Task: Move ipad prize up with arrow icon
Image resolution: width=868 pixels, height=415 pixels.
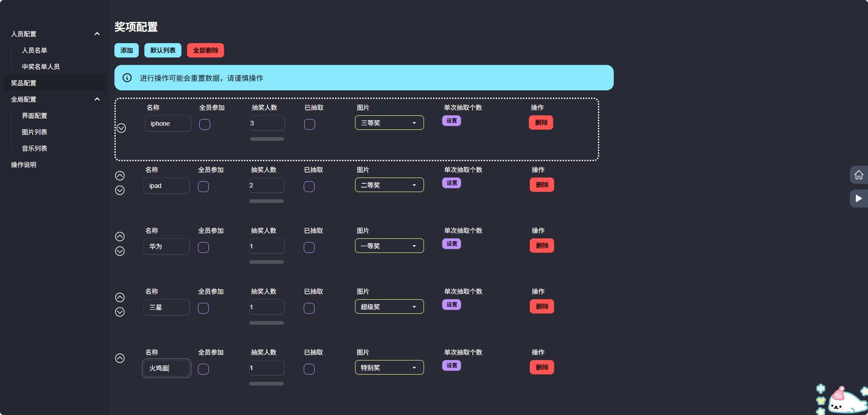Action: 120,176
